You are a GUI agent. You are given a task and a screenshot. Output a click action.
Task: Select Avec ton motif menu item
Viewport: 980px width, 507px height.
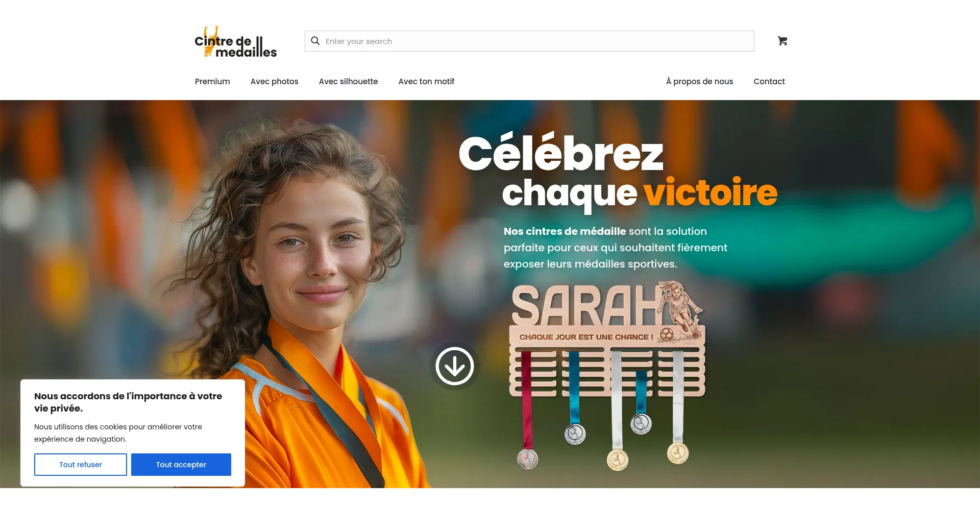pos(426,81)
